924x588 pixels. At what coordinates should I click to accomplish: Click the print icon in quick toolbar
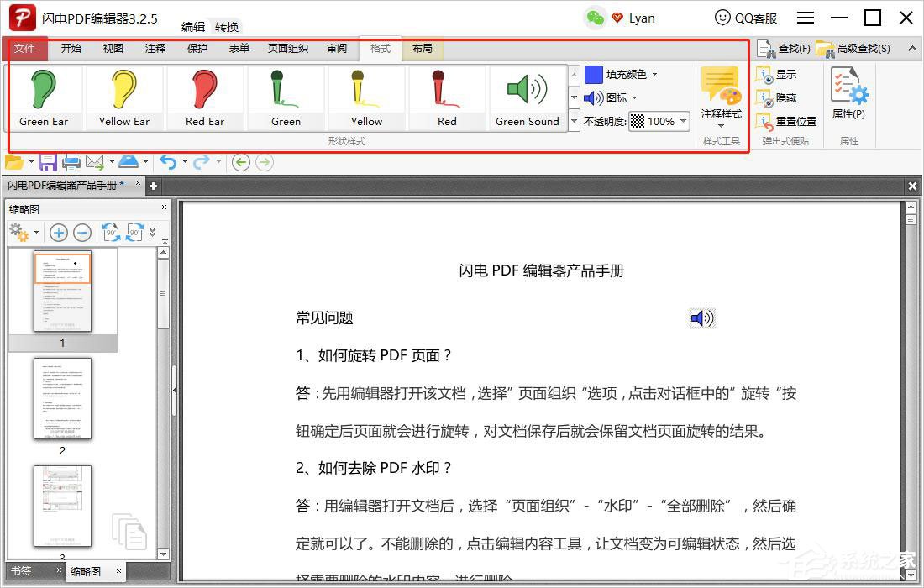coord(71,161)
